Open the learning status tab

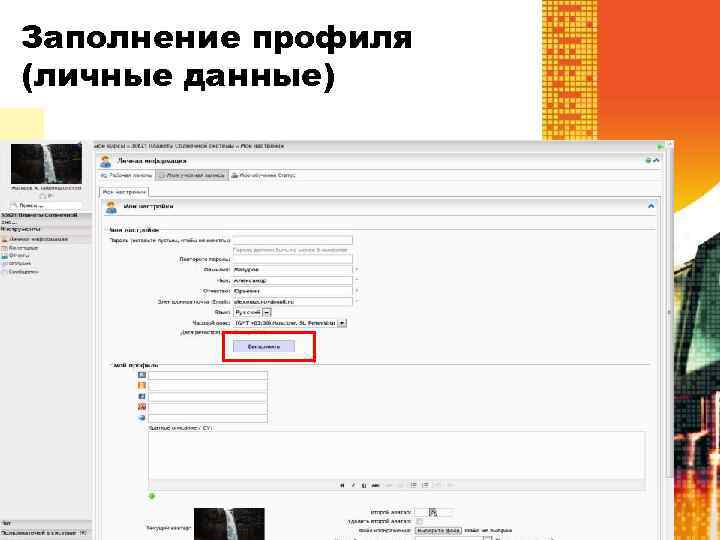tap(263, 175)
